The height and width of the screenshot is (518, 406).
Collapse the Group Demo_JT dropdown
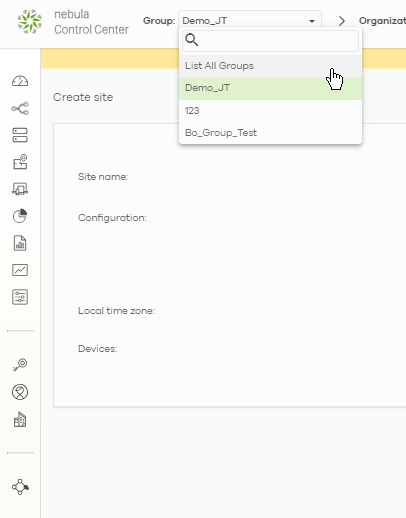click(x=250, y=21)
